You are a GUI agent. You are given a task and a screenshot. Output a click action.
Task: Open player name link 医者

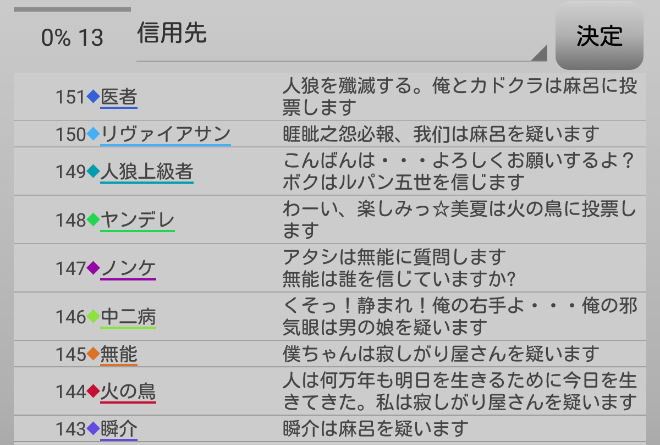(x=119, y=97)
